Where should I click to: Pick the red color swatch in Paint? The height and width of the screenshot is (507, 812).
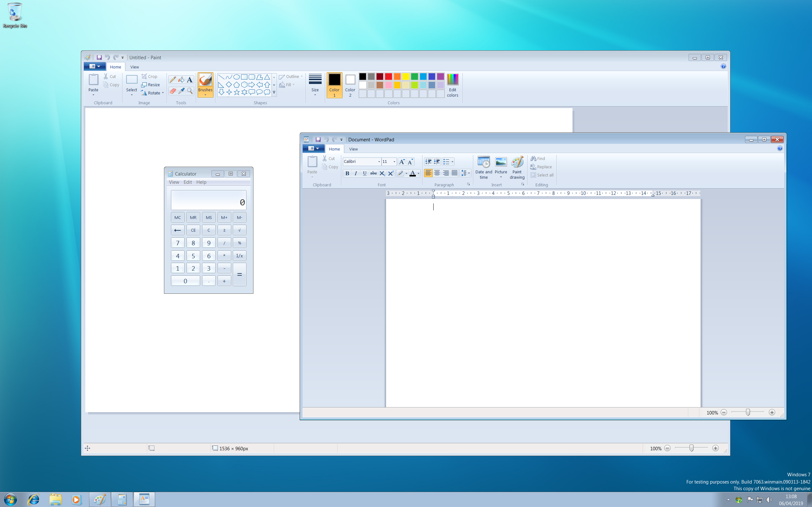[x=388, y=76]
